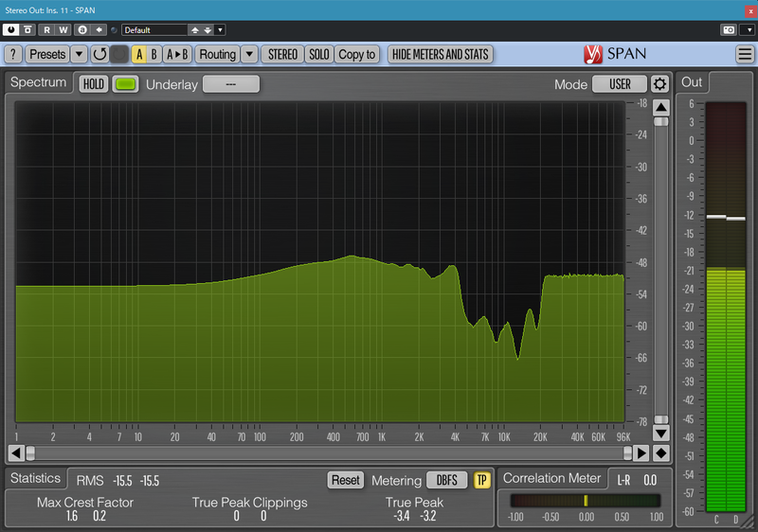Open the Default preset name field
Viewport: 758px width, 532px height.
click(154, 30)
